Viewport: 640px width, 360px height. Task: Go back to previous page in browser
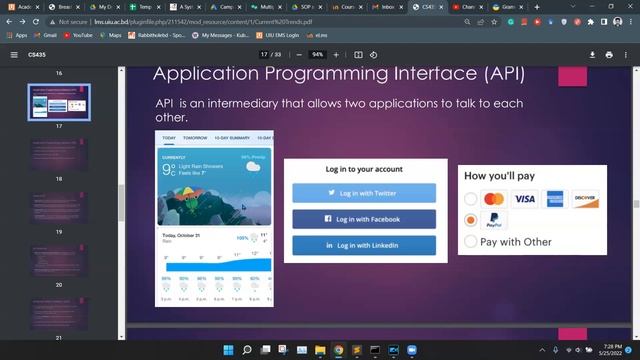point(9,22)
